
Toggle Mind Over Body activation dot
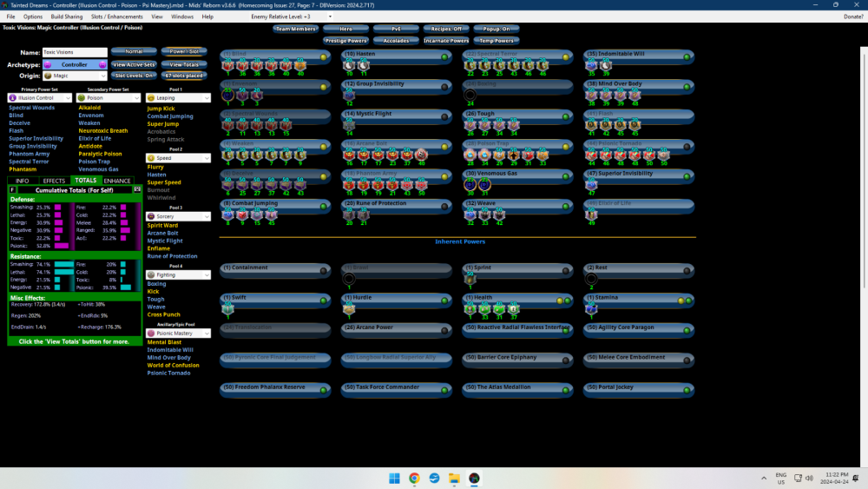click(x=687, y=87)
